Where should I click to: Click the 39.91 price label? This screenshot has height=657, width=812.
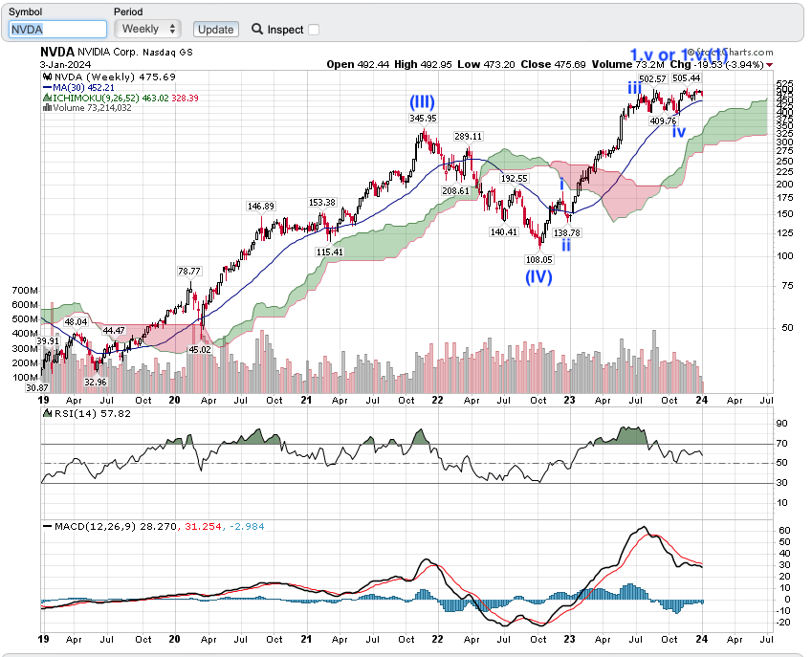[x=48, y=341]
